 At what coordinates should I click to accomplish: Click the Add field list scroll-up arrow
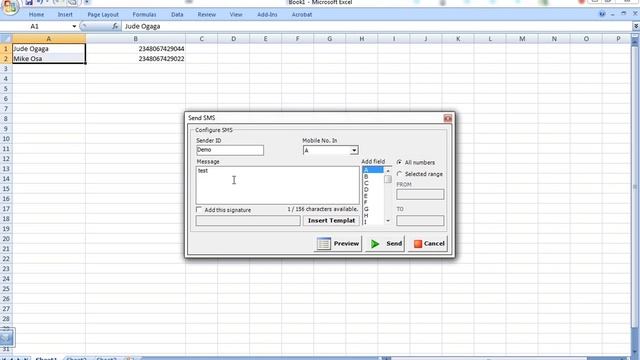pos(388,171)
